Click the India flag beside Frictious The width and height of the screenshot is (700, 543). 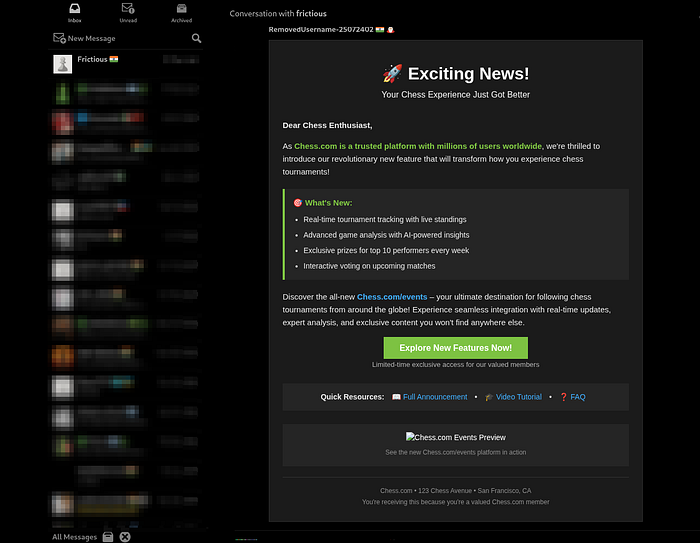(114, 59)
